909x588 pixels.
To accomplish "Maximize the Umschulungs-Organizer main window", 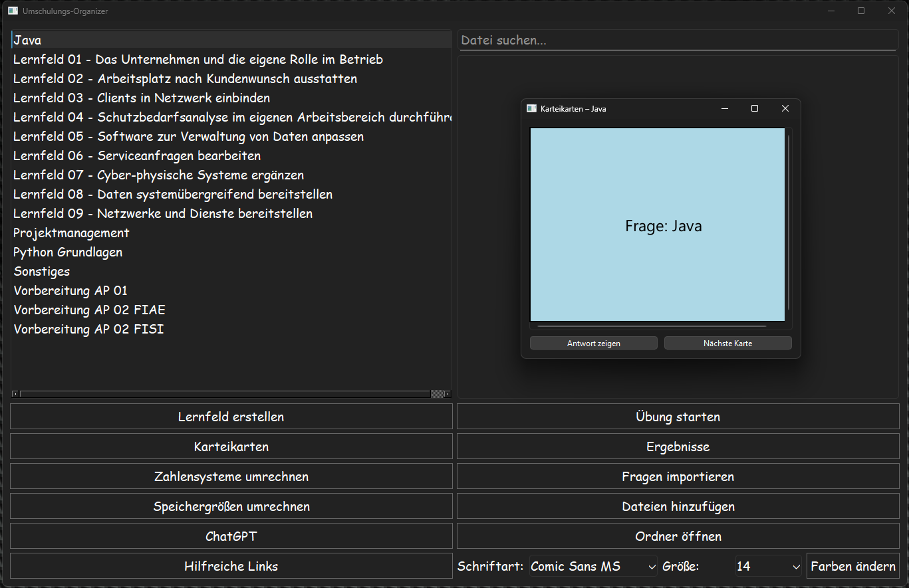I will click(861, 11).
